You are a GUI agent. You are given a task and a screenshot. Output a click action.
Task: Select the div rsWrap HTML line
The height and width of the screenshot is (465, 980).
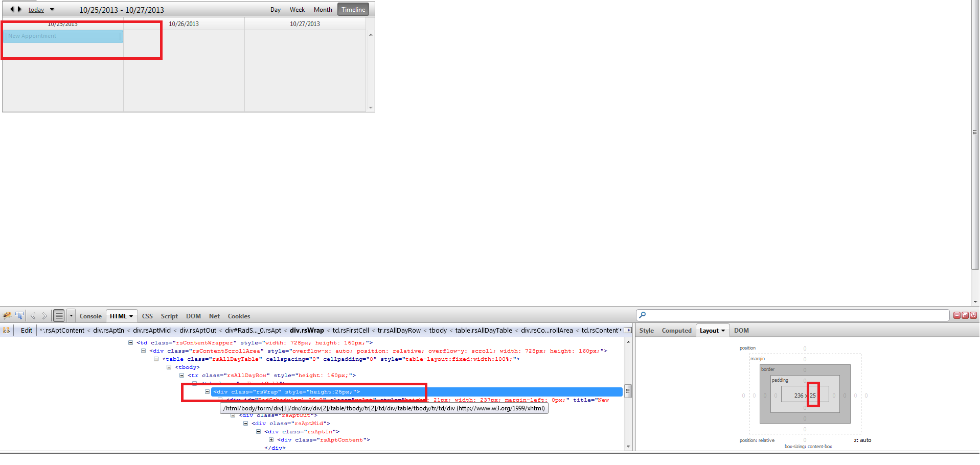pyautogui.click(x=417, y=392)
